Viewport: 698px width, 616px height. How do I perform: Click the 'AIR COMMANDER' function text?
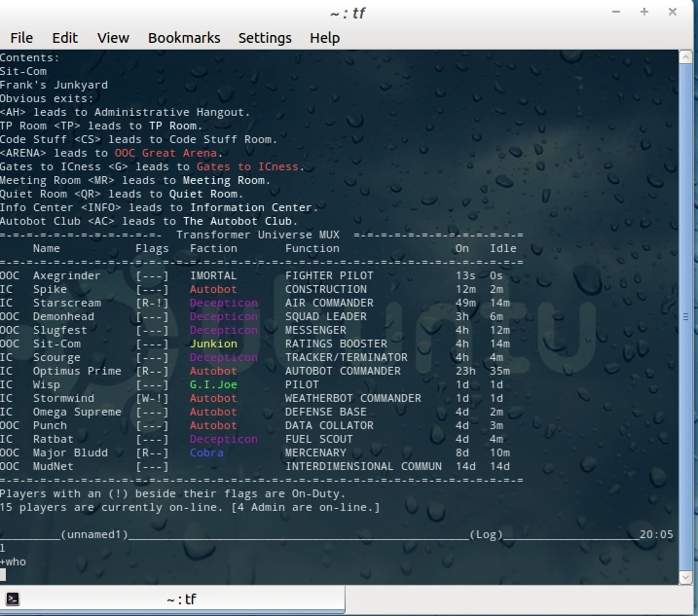coord(329,303)
